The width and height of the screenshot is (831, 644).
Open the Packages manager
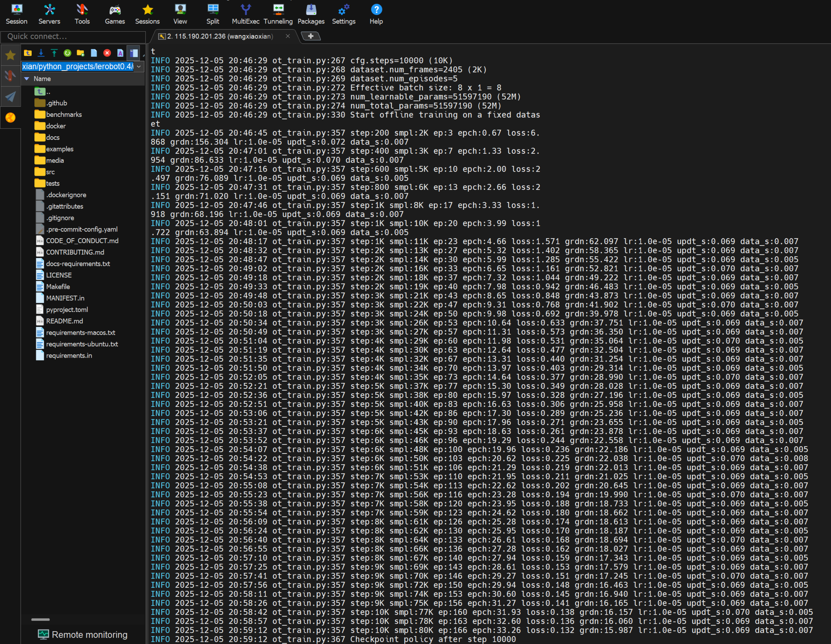[311, 14]
